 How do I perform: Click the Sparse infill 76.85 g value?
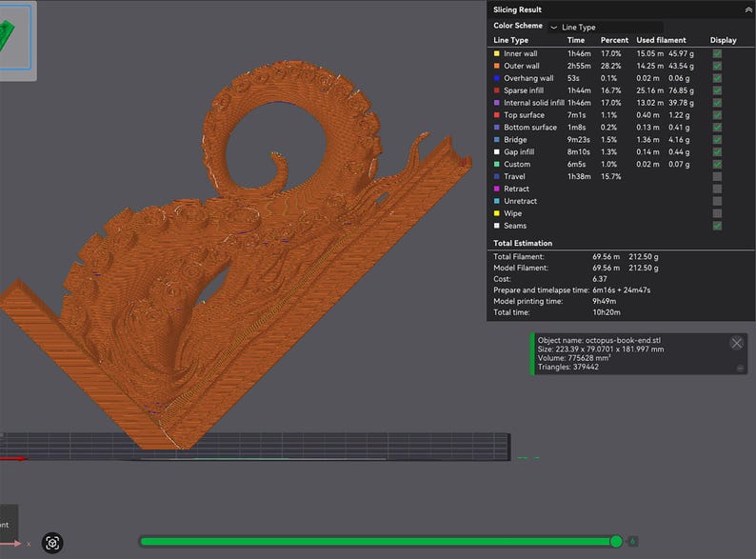pos(681,90)
